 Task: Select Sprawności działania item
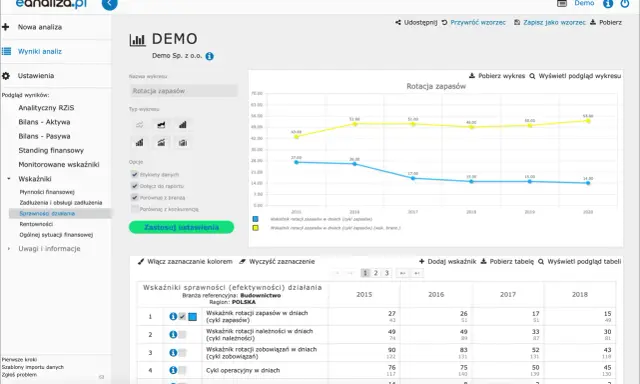click(x=47, y=213)
